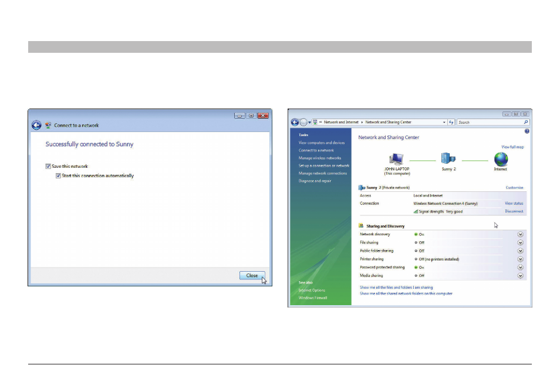The width and height of the screenshot is (560, 392).
Task: Click the signal strength bars icon
Action: [416, 211]
